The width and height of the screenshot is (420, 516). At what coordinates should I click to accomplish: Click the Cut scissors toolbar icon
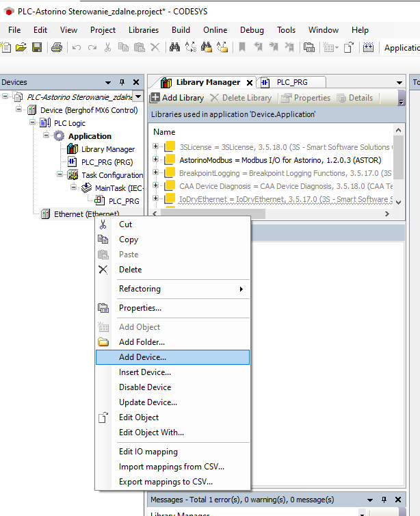tap(107, 48)
